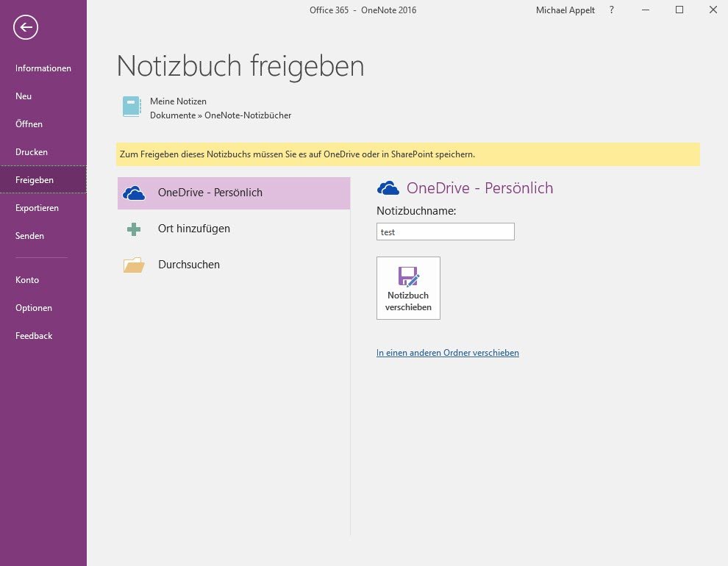728x566 pixels.
Task: Click the folder icon next to Durchsuchen
Action: point(134,265)
